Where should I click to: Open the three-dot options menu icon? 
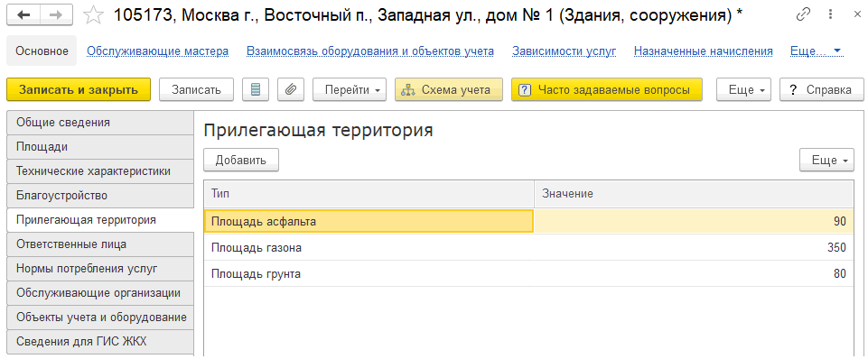(829, 15)
